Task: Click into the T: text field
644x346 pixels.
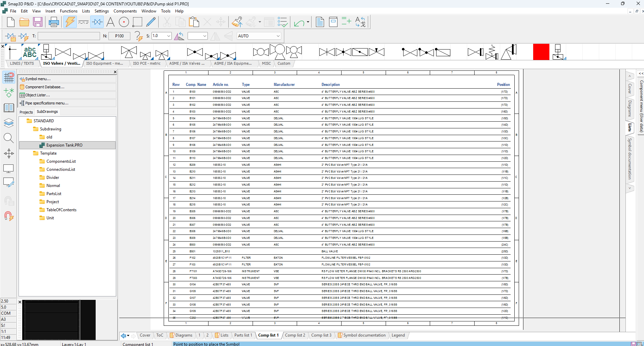Action: pos(69,36)
